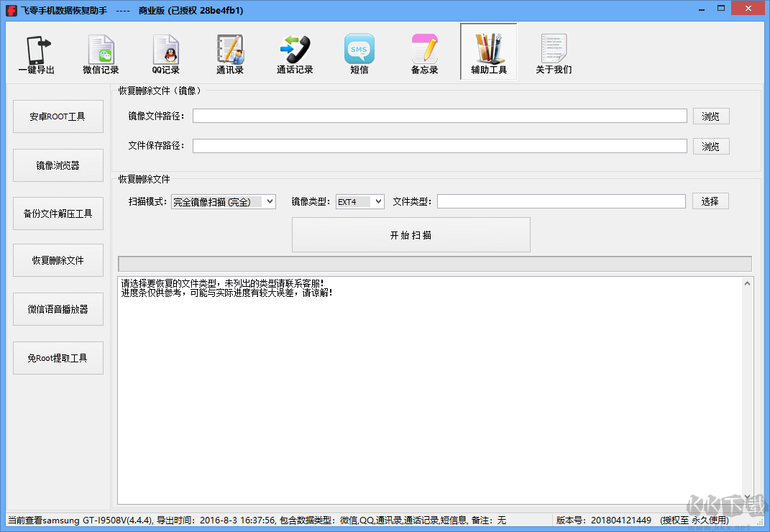
Task: Open the 短信 SMS recovery tool
Action: tap(359, 52)
